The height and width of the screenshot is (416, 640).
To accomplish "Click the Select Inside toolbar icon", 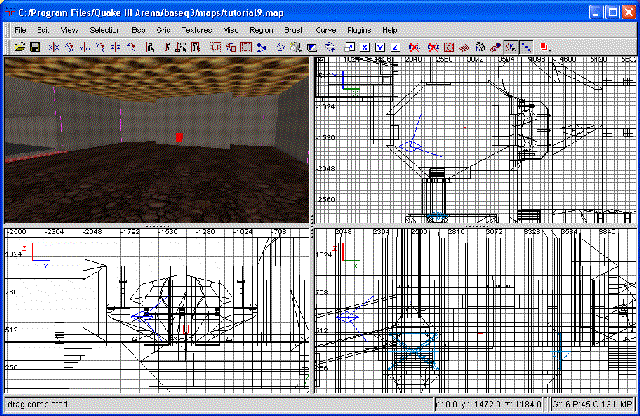I will (196, 47).
